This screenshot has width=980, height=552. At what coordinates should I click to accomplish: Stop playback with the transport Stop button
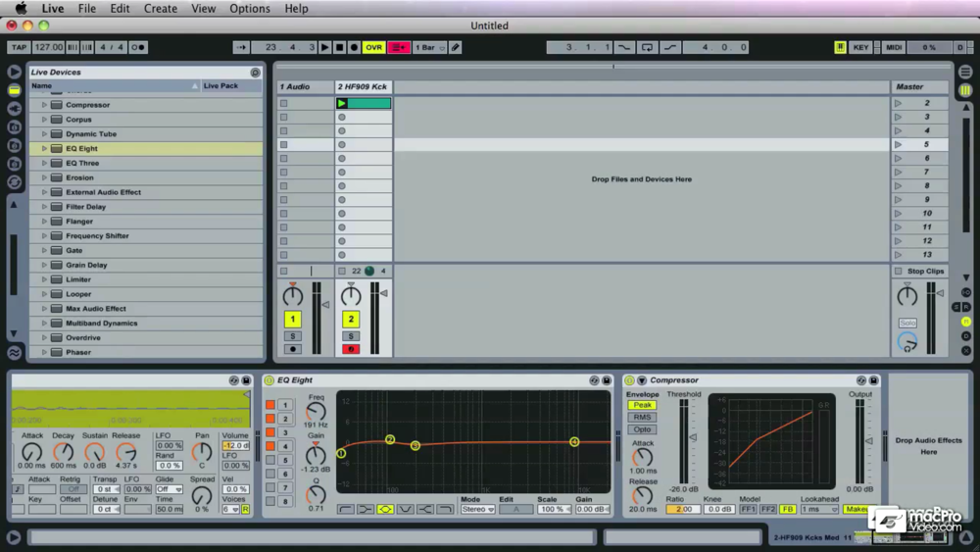coord(339,47)
